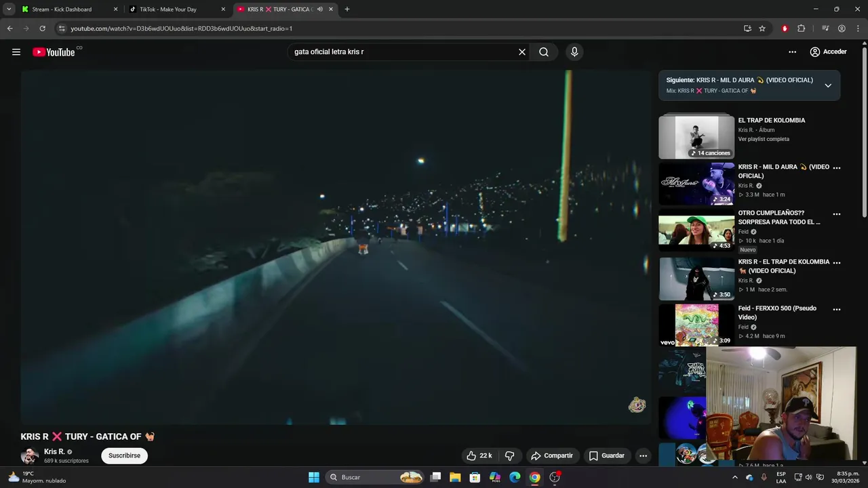This screenshot has height=488, width=868.
Task: Subscribe with the Suscribirse button
Action: [x=124, y=455]
